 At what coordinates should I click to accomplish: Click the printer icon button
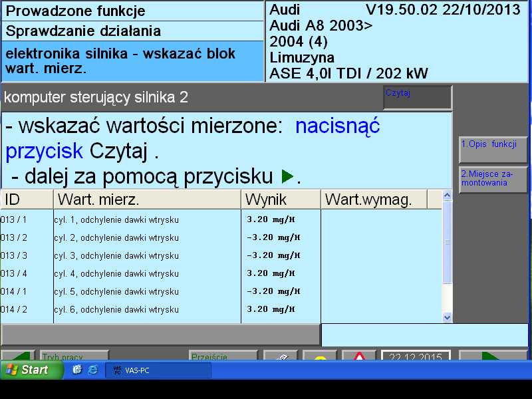pyautogui.click(x=280, y=356)
